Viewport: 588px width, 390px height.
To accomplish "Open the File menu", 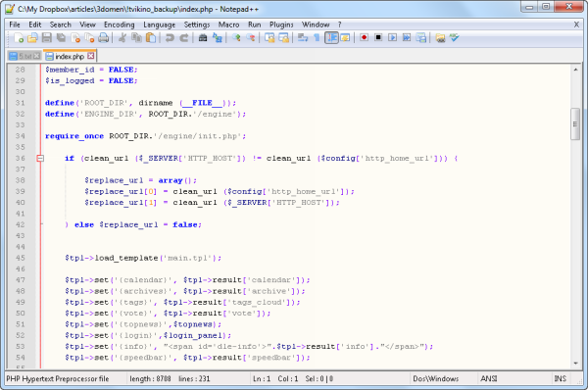I will click(15, 24).
